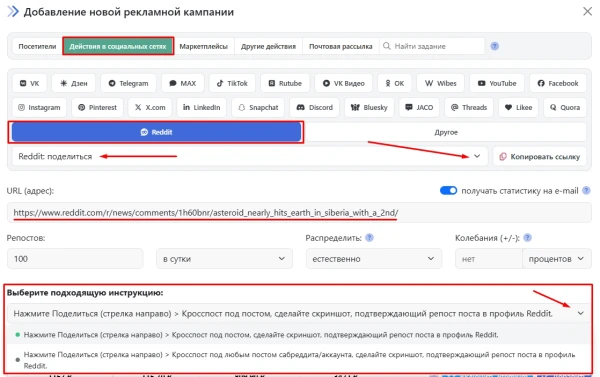600x377 pixels.
Task: Click the URL address input field
Action: pyautogui.click(x=299, y=213)
